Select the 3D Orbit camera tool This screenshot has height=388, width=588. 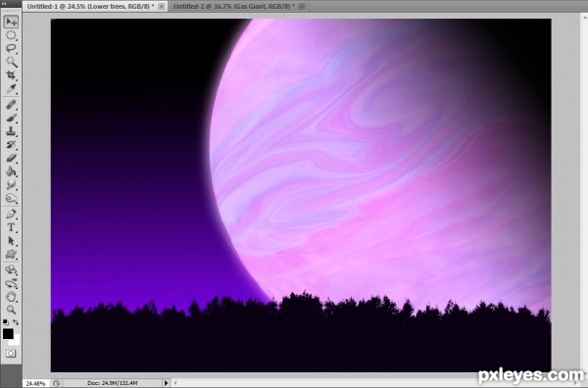click(11, 283)
